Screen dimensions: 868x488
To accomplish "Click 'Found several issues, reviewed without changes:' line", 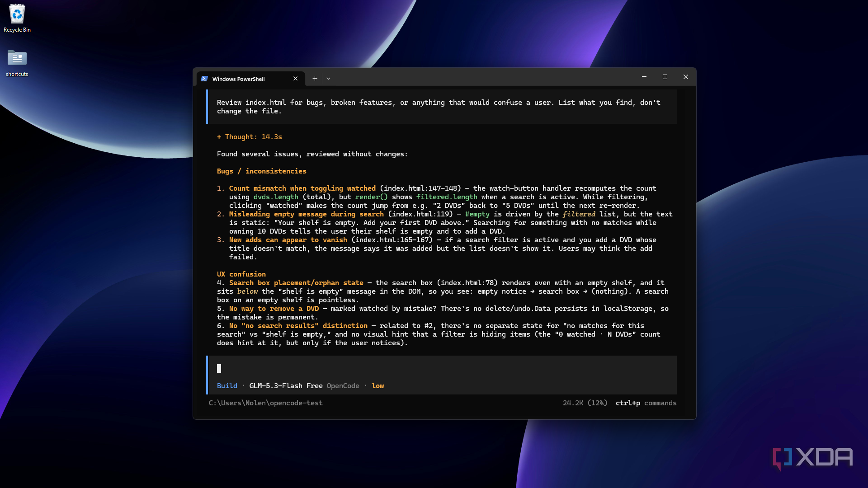I will point(312,154).
